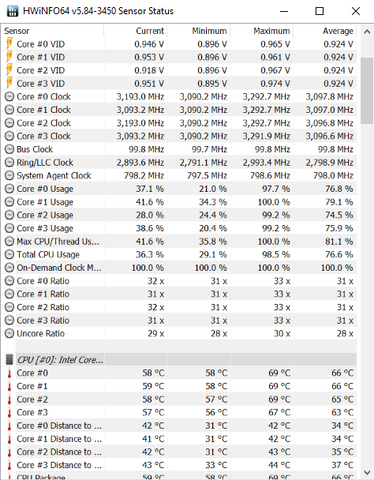
Task: Select the gauge icon beside Total CPU Usage
Action: (x=9, y=255)
